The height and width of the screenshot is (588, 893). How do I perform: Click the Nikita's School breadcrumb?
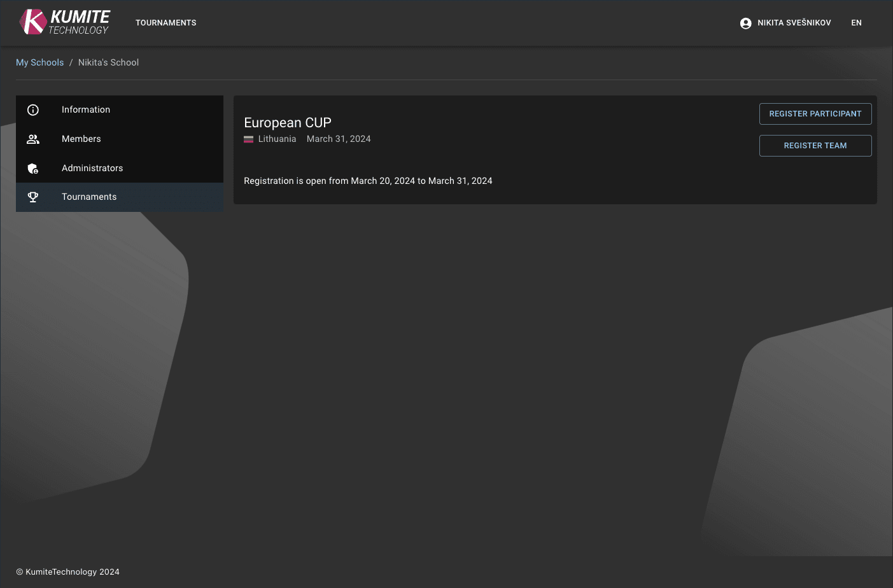click(x=108, y=62)
